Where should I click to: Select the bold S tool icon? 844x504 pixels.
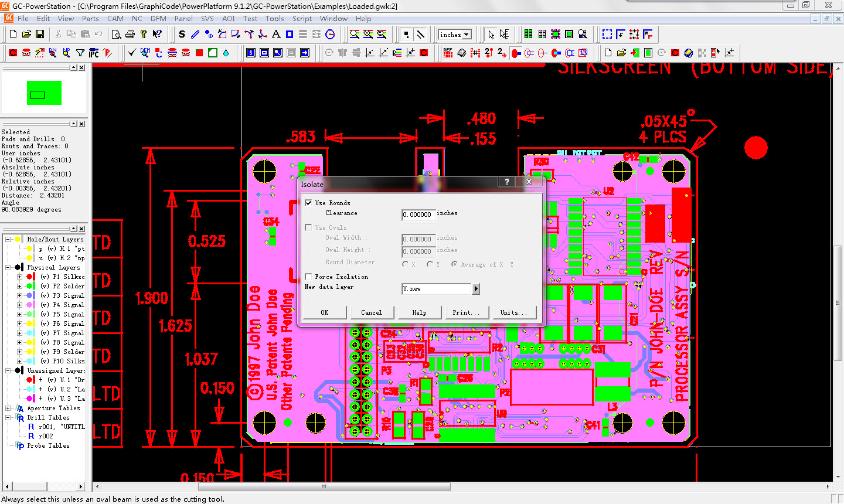pos(182,35)
